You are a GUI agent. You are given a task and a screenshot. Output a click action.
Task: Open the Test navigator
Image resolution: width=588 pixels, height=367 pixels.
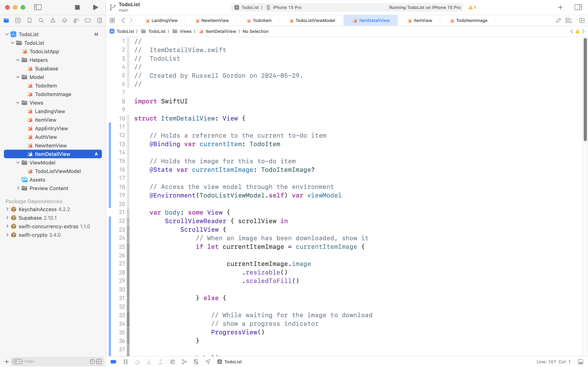[65, 20]
